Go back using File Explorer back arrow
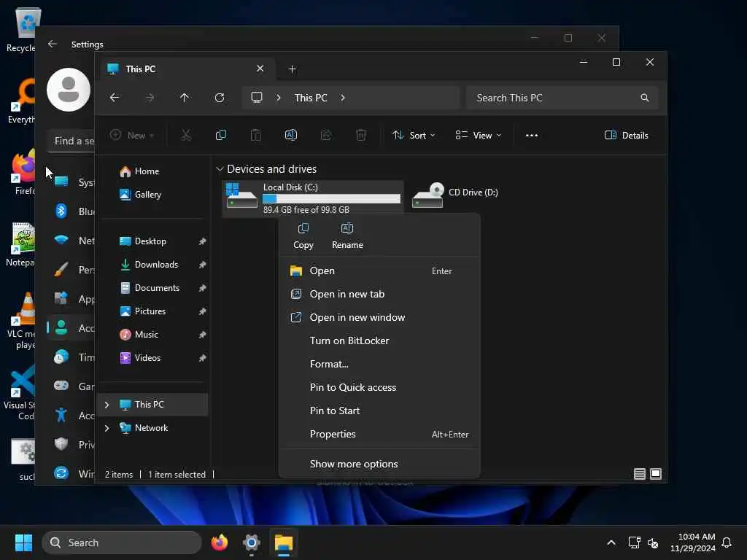This screenshot has width=747, height=560. coord(115,98)
